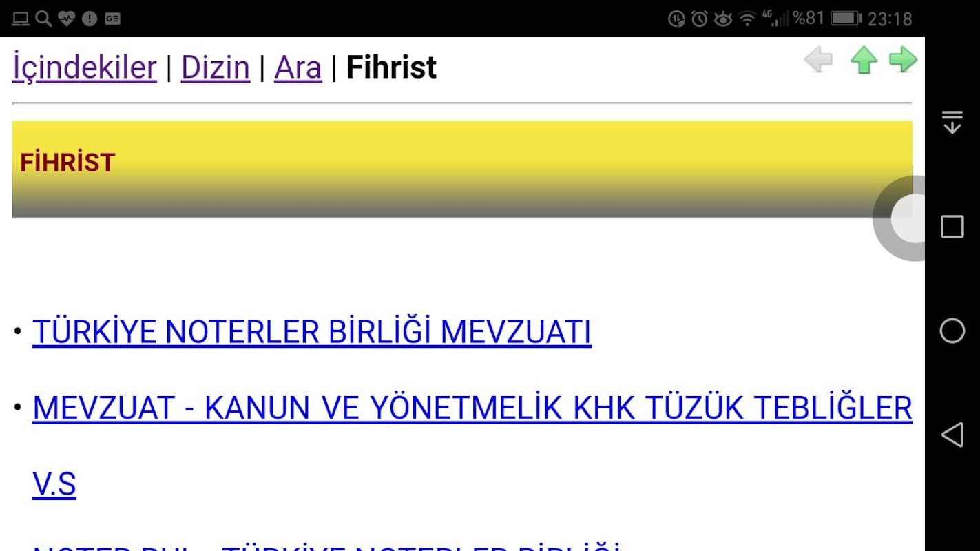Tap the battery indicator in status bar
Image resolution: width=980 pixels, height=551 pixels.
click(846, 19)
